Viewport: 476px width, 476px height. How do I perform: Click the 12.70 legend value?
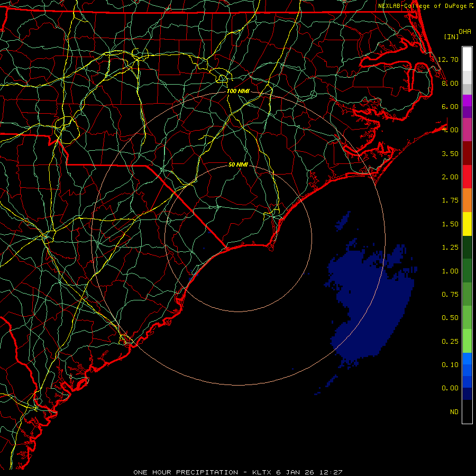tap(448, 59)
